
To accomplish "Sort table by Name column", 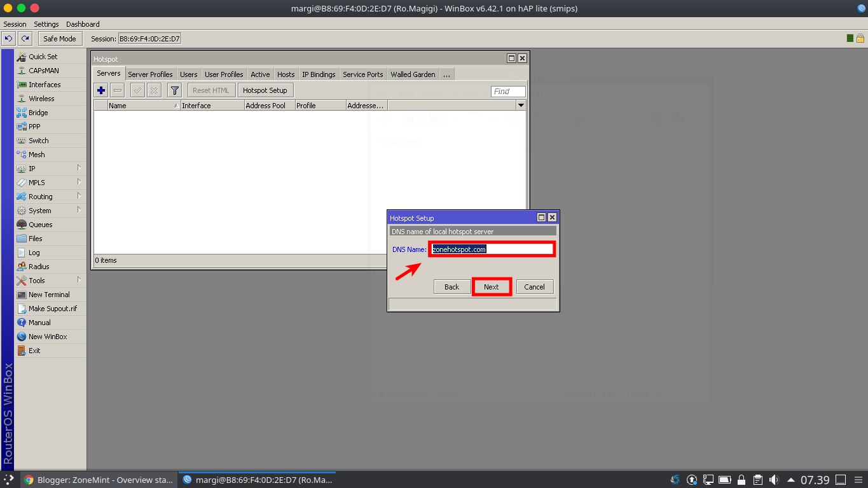I will pos(144,106).
